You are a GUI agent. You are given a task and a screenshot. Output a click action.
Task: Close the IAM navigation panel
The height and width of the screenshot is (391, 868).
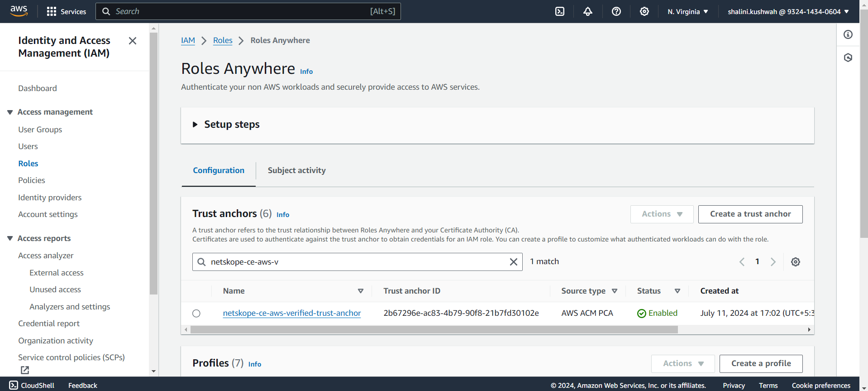[x=133, y=41]
